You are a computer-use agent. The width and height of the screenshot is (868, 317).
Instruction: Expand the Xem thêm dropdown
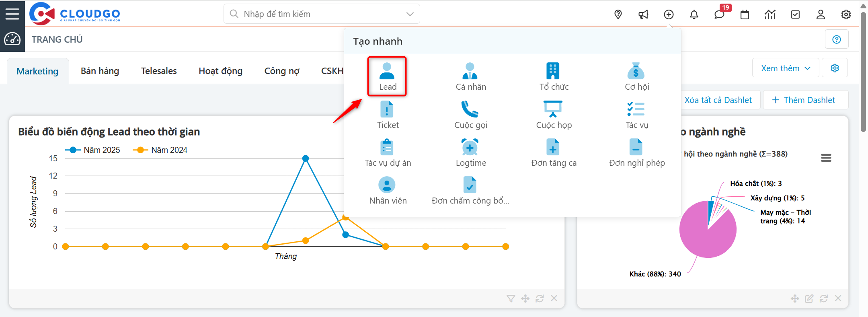tap(785, 68)
